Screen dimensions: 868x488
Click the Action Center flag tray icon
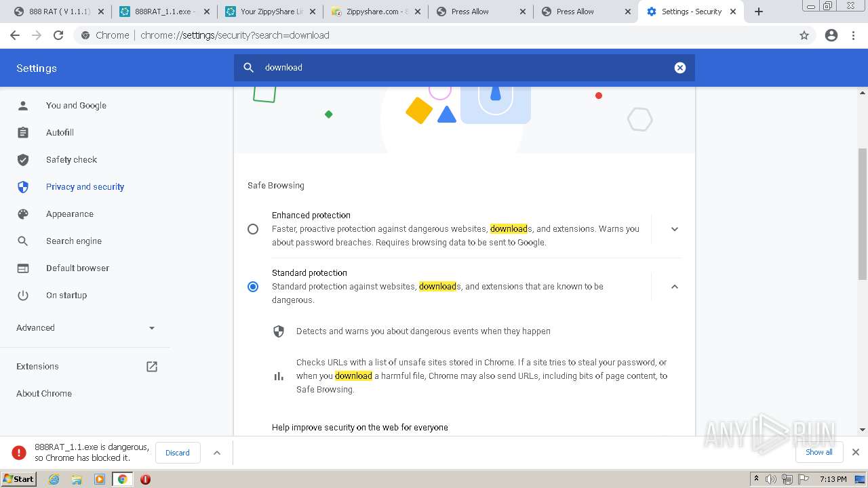pos(804,479)
